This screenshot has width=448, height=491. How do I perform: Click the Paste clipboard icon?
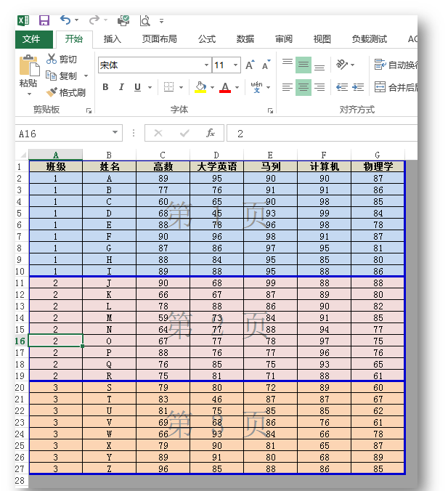coord(29,65)
